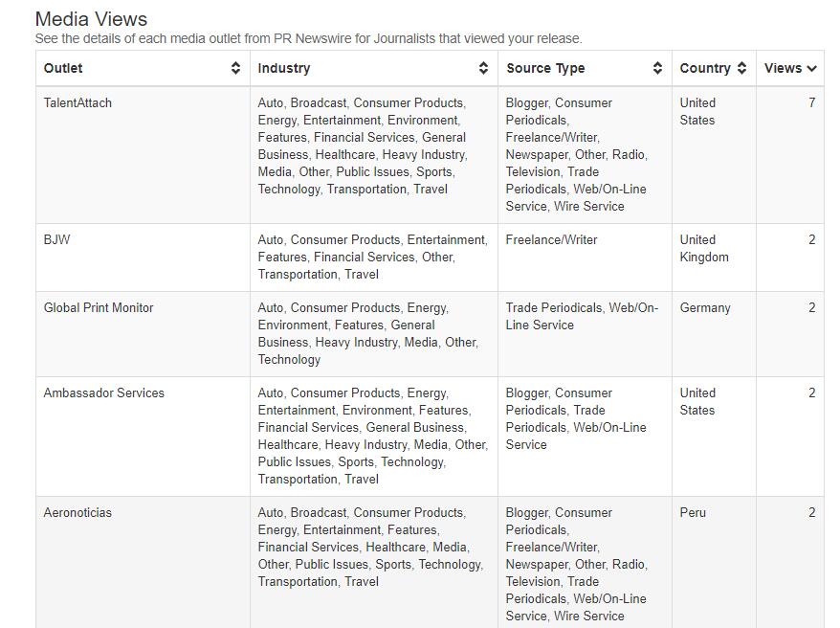Click the Germany country cell
This screenshot has height=628, width=840.
click(x=705, y=307)
